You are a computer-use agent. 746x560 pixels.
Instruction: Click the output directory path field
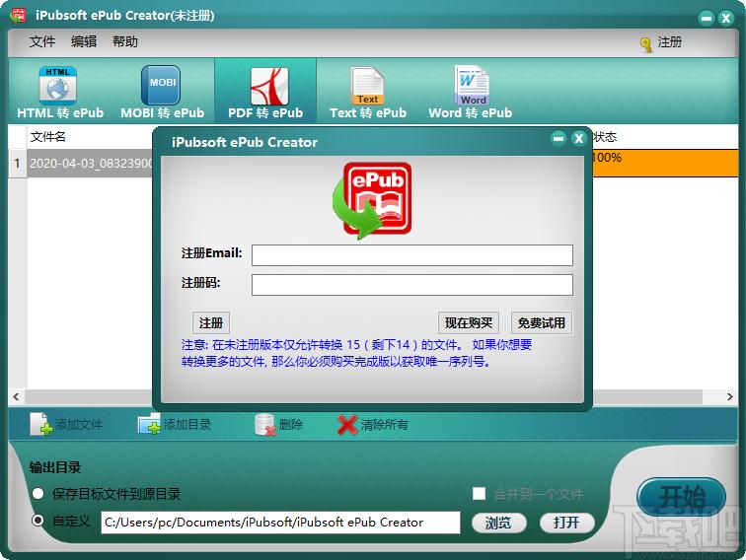pos(280,523)
